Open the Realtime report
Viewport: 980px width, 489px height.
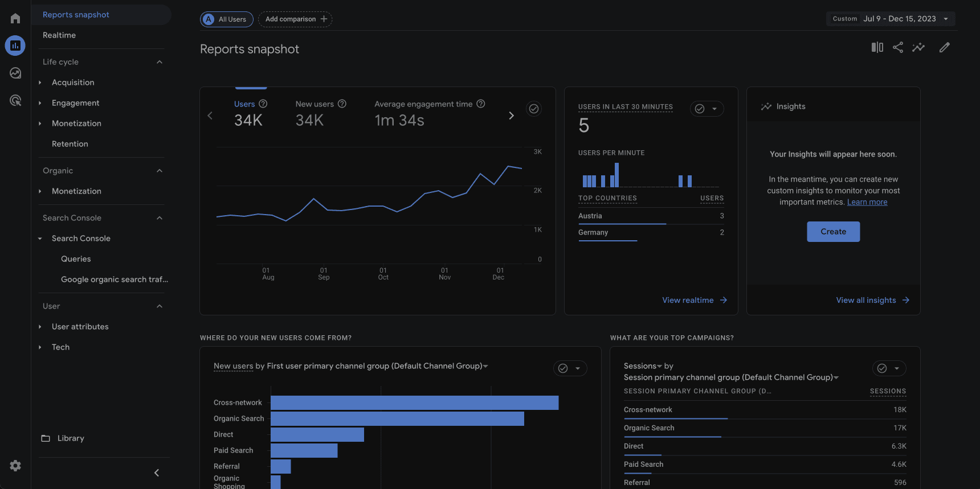(x=59, y=35)
